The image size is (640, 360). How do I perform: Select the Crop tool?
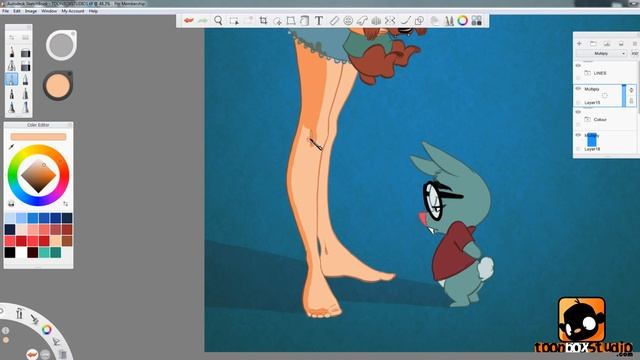tap(263, 20)
